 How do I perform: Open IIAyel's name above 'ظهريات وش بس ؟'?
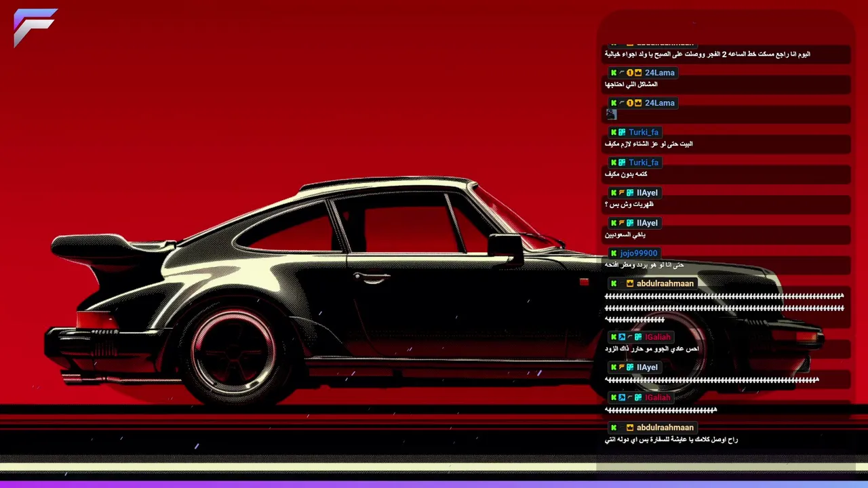pos(647,192)
